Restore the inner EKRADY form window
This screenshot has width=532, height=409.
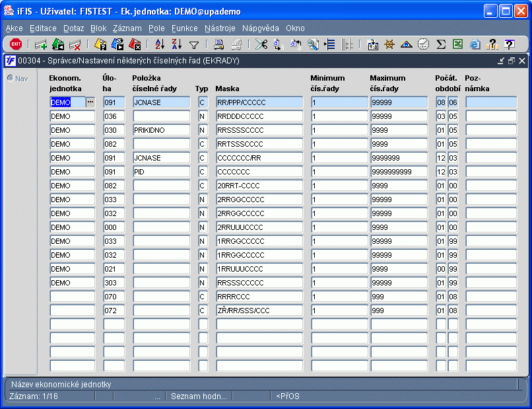[512, 61]
